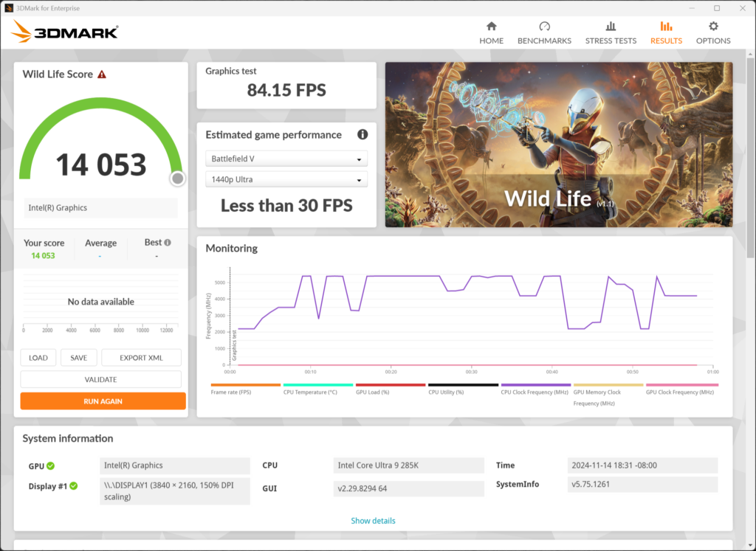756x551 pixels.
Task: Open Options using the gear icon
Action: pyautogui.click(x=712, y=32)
